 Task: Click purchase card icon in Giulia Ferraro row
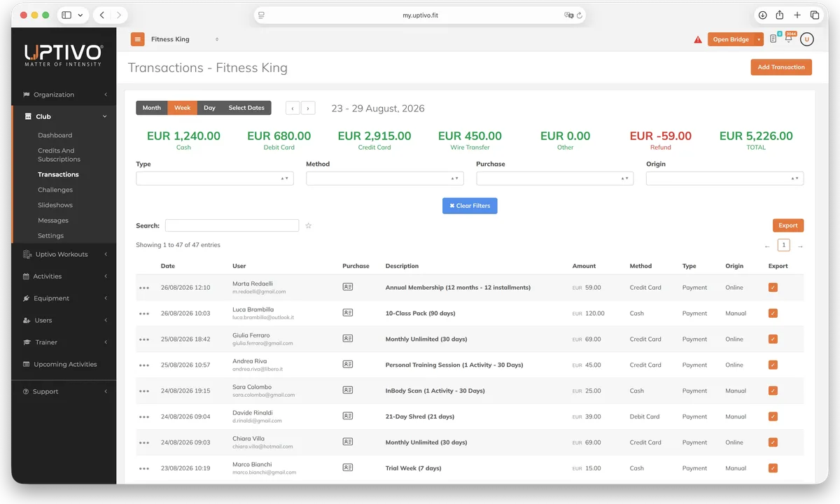pyautogui.click(x=348, y=339)
